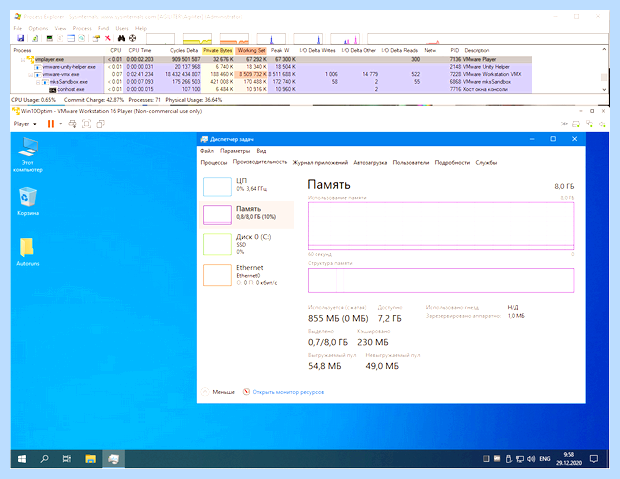The image size is (620, 479).
Task: Select the Autoruns folder on the VM desktop
Action: [27, 252]
